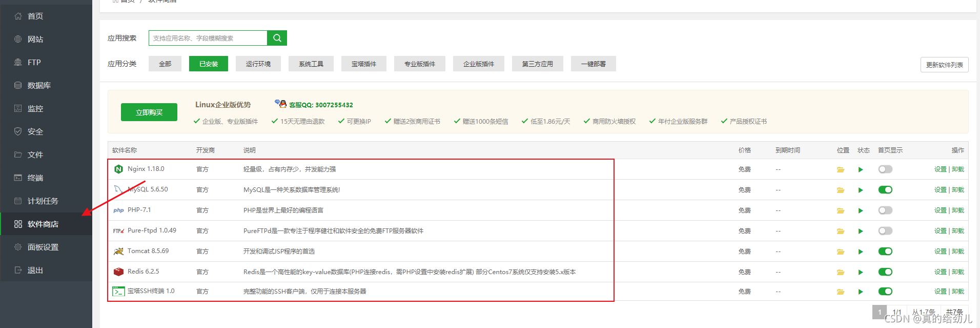Click the 更新软件列表 button
Viewport: 980px width, 328px height.
click(945, 65)
